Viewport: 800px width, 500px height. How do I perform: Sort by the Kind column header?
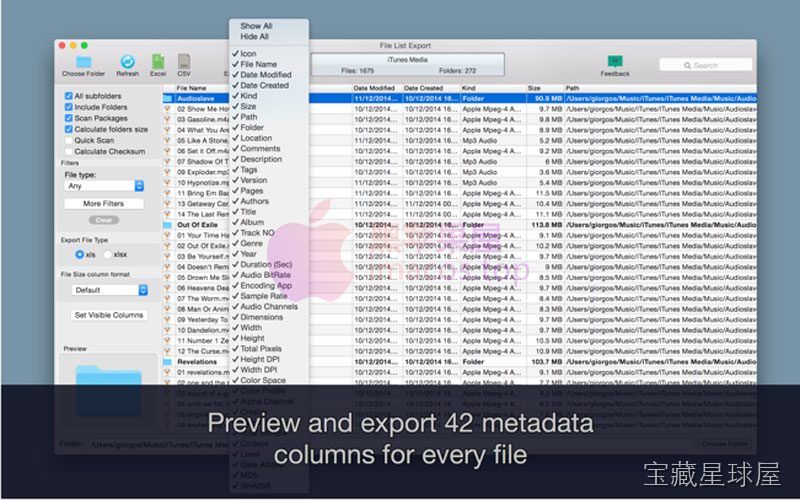click(468, 88)
